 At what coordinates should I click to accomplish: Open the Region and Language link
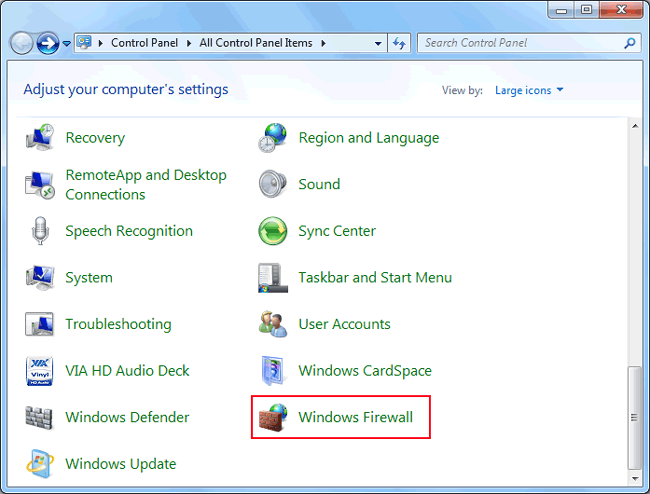[369, 138]
